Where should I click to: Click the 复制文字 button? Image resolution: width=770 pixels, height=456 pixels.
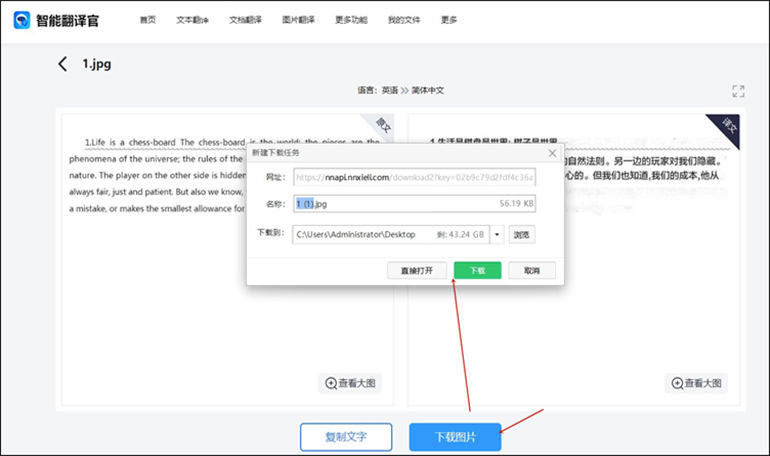[346, 437]
